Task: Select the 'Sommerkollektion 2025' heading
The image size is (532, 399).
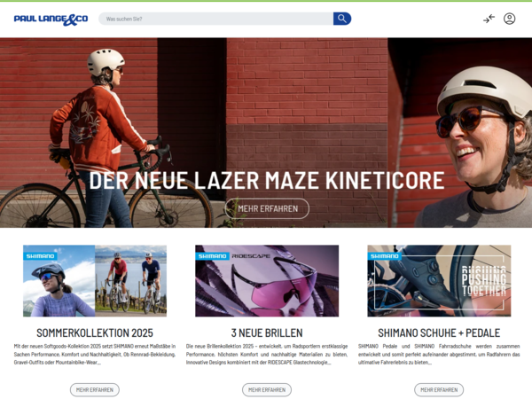Action: click(x=95, y=332)
